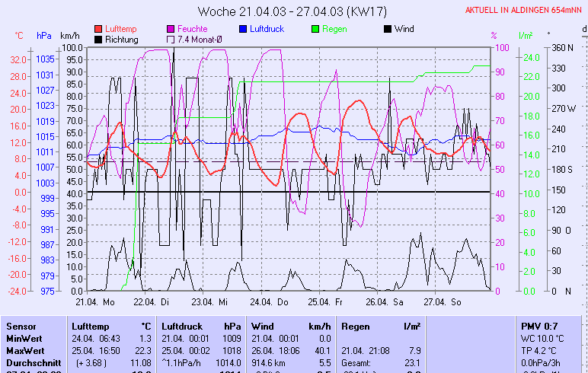Select the 22.04. Di date marker
Image resolution: width=588 pixels, height=373 pixels.
pyautogui.click(x=151, y=302)
